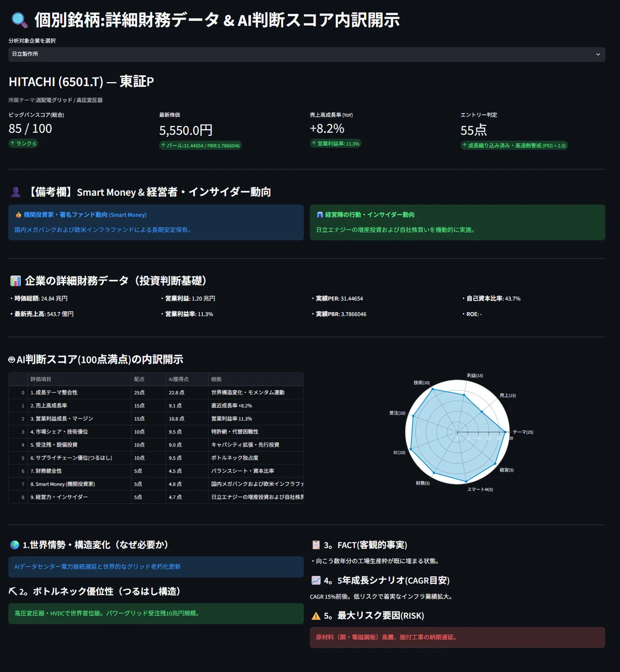620x672 pixels.
Task: Sort table by 評価項目 column header
Action: point(79,379)
